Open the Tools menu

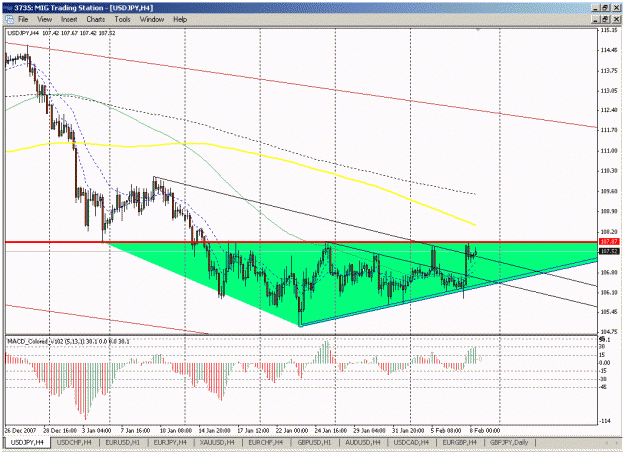tap(122, 19)
